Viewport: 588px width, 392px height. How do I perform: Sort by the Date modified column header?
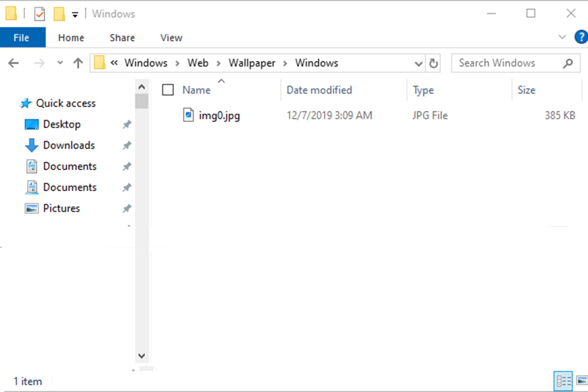tap(319, 90)
